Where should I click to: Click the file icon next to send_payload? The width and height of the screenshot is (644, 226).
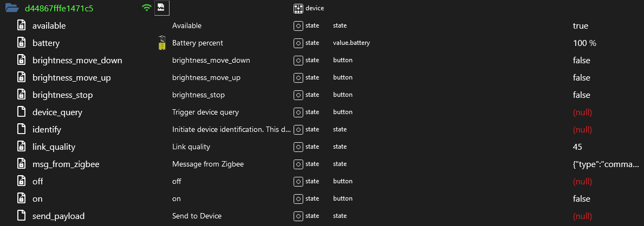[21, 216]
